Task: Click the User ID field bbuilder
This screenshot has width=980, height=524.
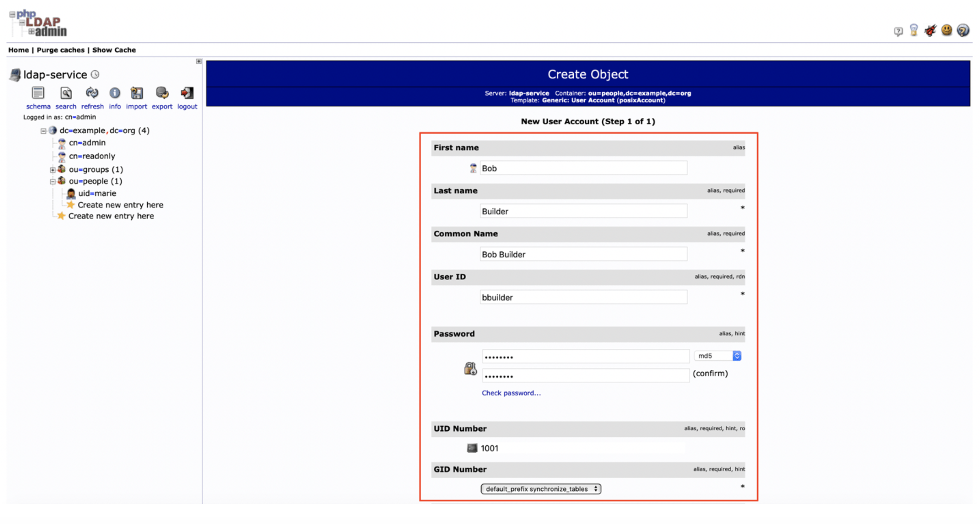Action: coord(583,297)
